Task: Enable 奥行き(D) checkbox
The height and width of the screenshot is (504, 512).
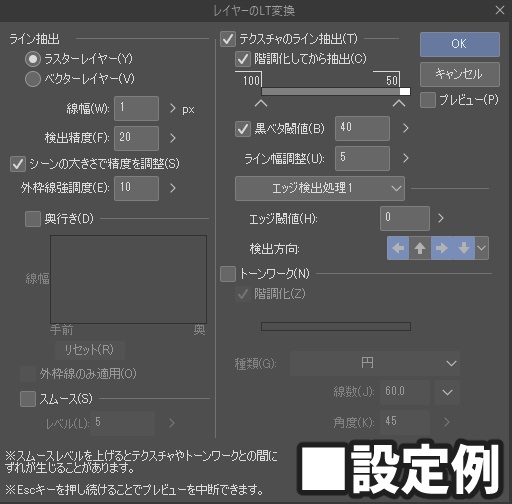Action: (33, 219)
